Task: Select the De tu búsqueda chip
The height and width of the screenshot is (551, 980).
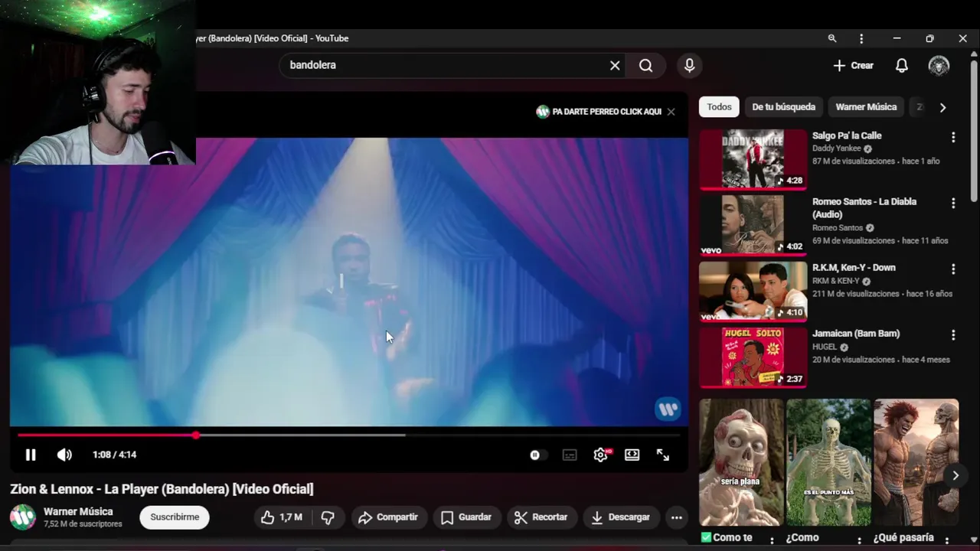Action: pyautogui.click(x=783, y=107)
